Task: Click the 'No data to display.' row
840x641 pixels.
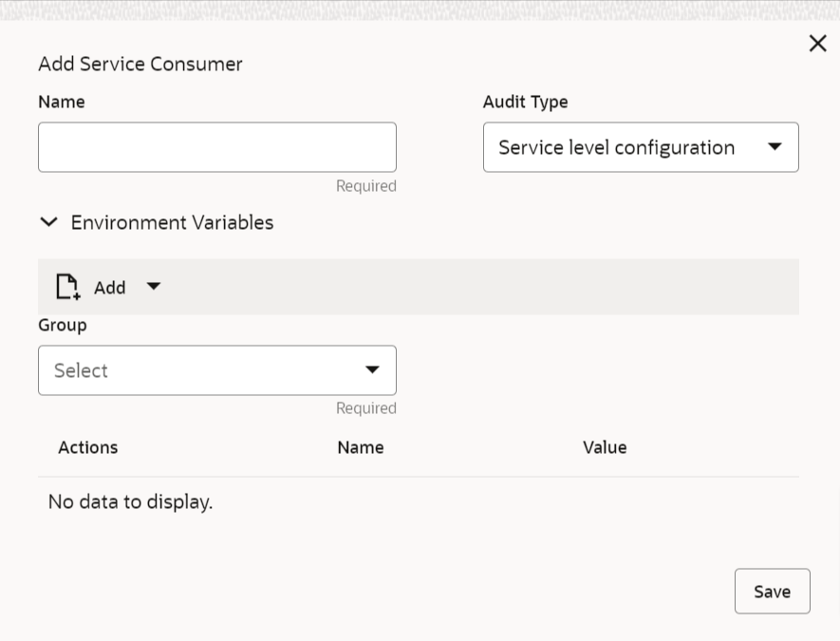Action: coord(130,501)
